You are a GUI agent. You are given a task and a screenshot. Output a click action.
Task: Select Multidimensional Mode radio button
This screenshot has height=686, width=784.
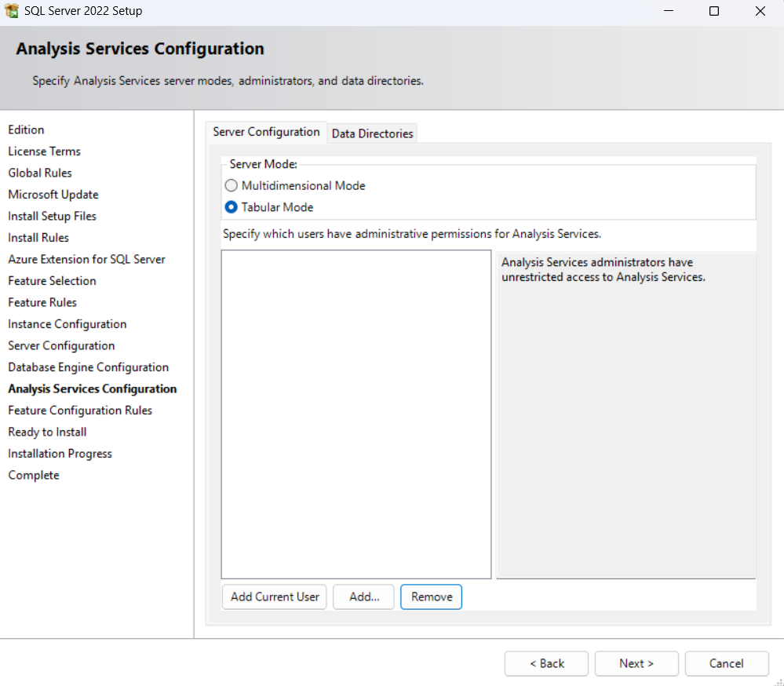(231, 186)
